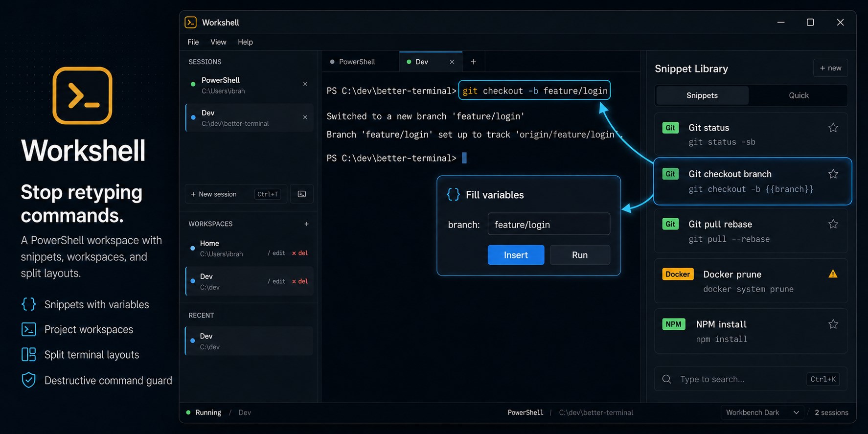Viewport: 868px width, 434px height.
Task: Select the PowerShell session in Sessions list
Action: tap(249, 85)
